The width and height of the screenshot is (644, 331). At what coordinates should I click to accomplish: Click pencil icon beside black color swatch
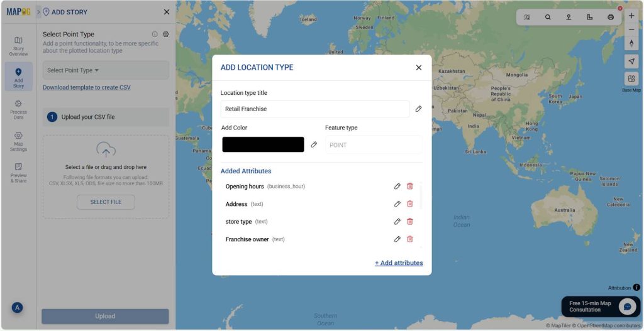314,144
